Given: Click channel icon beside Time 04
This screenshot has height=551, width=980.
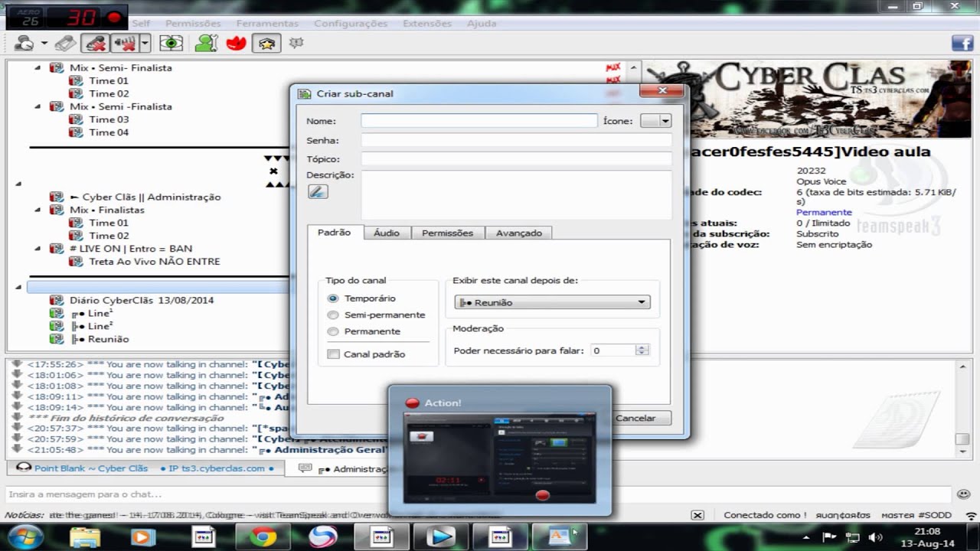Looking at the screenshot, I should (x=76, y=132).
